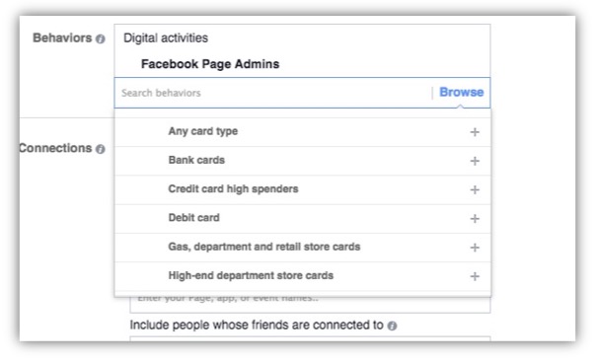598x364 pixels.
Task: Click info icon beside Behaviors label
Action: (101, 38)
